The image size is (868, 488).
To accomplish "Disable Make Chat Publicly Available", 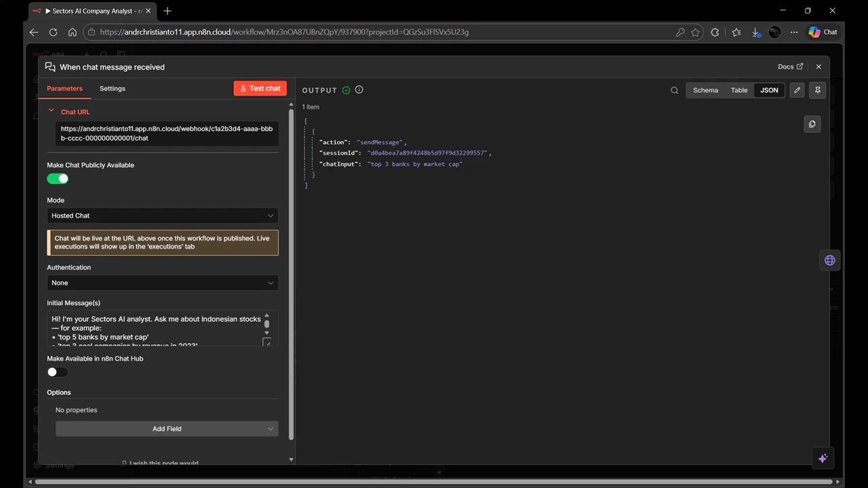I will (x=57, y=178).
